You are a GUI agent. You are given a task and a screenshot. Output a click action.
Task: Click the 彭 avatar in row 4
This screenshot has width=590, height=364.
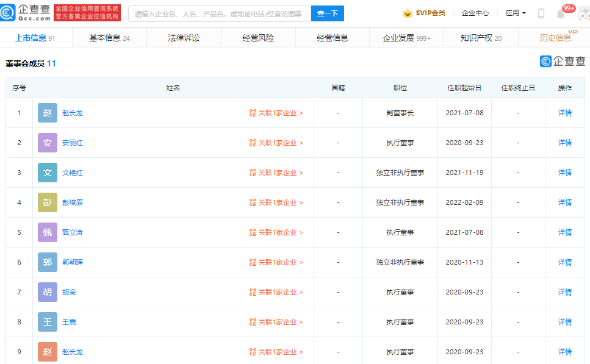(48, 202)
